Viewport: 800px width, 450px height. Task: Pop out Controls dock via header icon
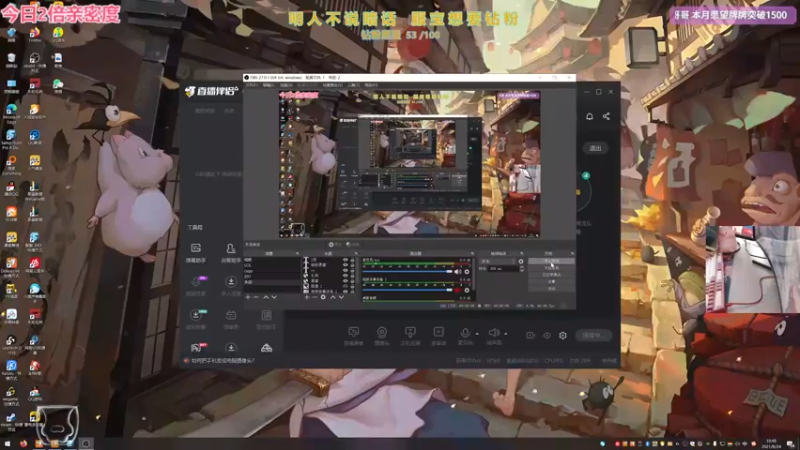point(572,254)
